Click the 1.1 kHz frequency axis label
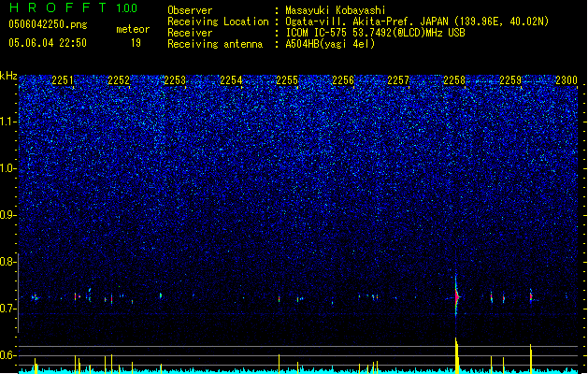The image size is (588, 374). [x=8, y=122]
